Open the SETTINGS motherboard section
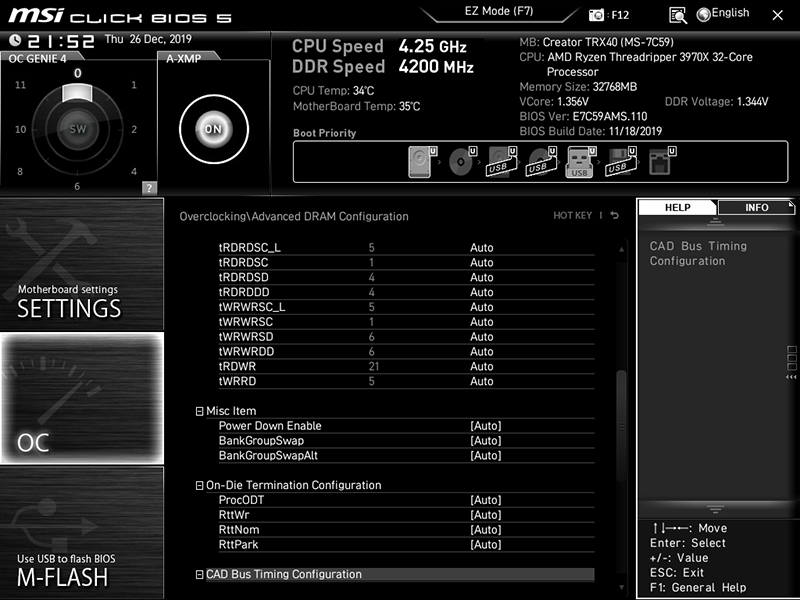800x600 pixels. [x=82, y=264]
